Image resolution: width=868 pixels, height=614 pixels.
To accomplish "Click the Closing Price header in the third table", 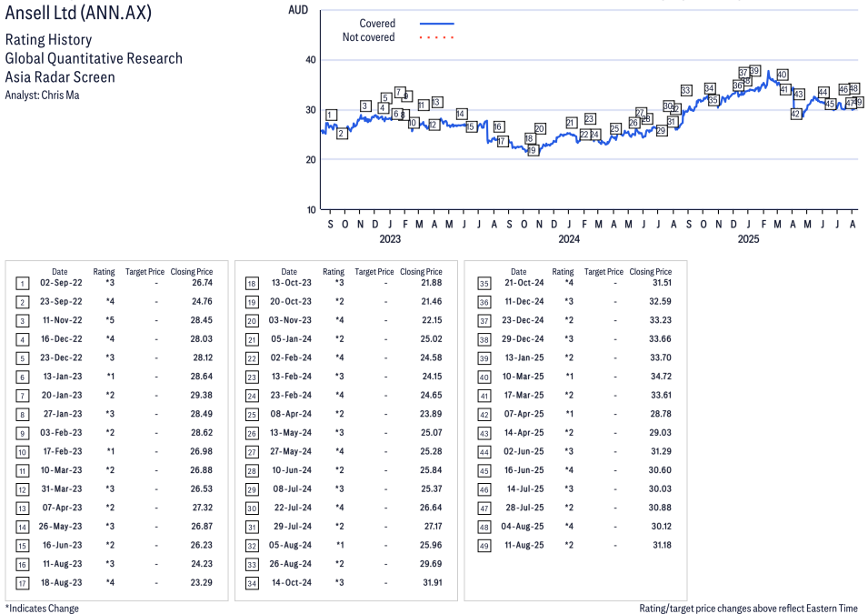I will click(651, 272).
